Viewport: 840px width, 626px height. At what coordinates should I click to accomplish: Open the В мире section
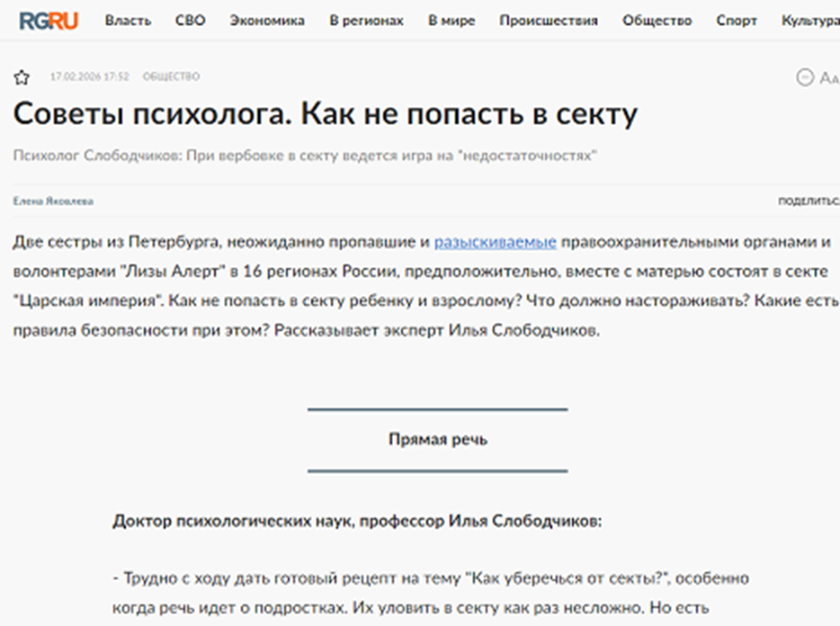tap(451, 21)
